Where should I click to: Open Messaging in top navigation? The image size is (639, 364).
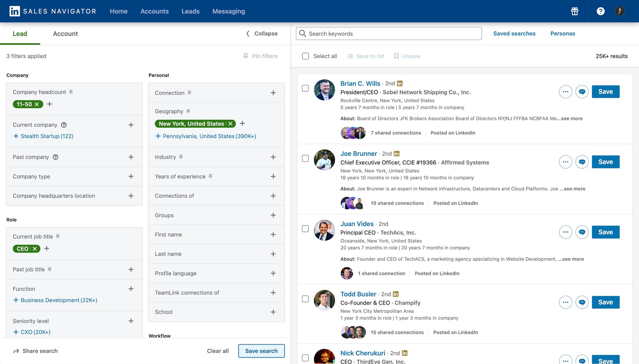[229, 11]
